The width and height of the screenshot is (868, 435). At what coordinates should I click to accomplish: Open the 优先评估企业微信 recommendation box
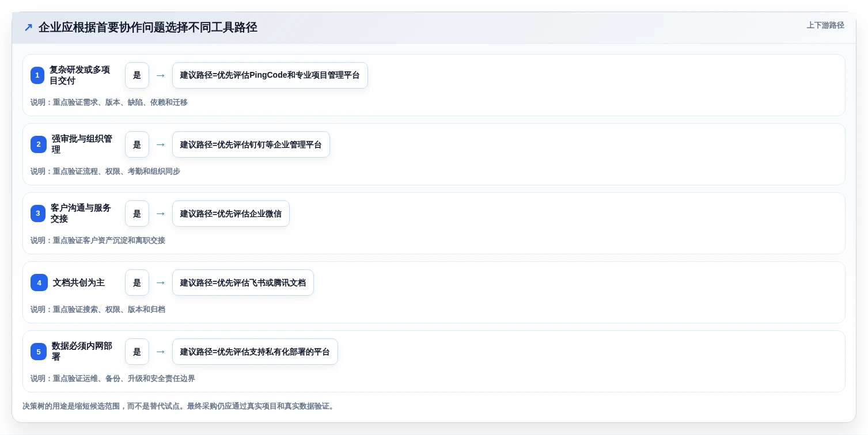click(231, 213)
